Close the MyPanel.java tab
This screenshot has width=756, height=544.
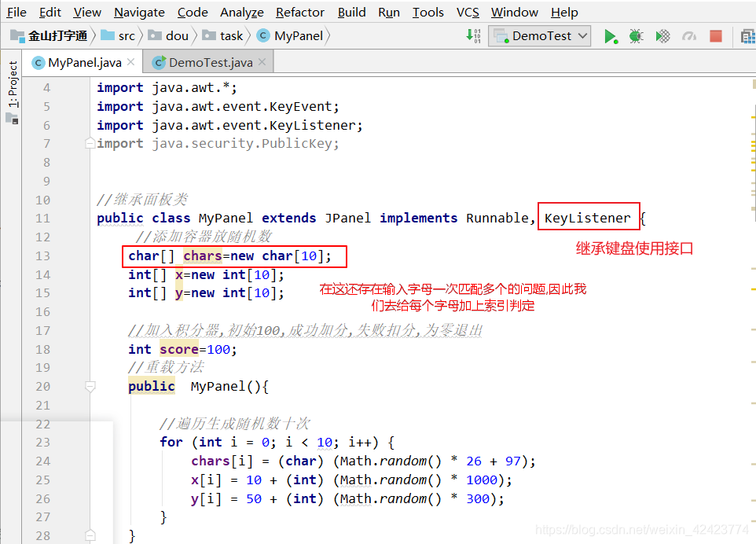click(x=130, y=62)
